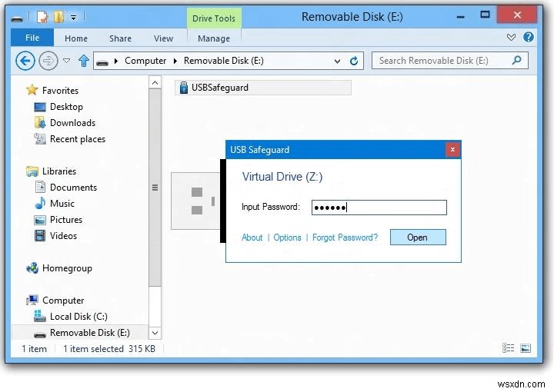Select Libraries in navigation pane
The image size is (554, 392).
pos(59,171)
